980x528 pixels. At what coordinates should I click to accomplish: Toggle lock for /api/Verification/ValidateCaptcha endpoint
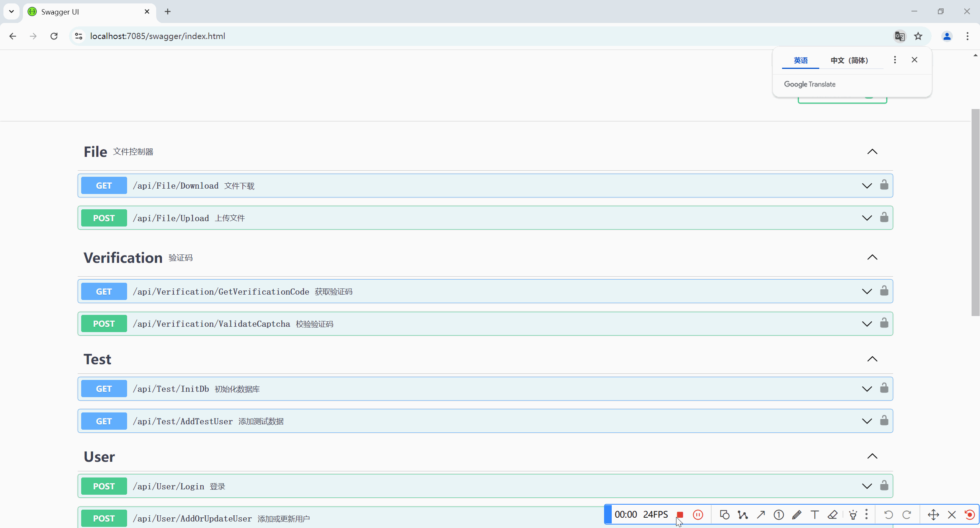point(884,323)
